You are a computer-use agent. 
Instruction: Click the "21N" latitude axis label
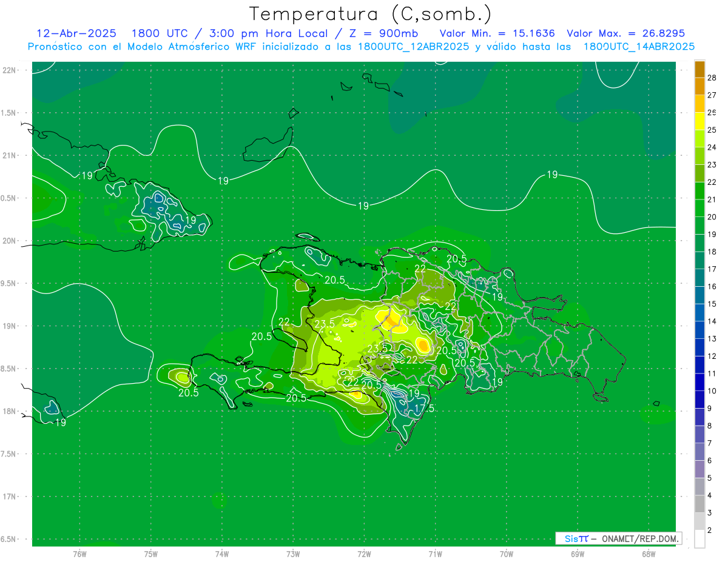[x=8, y=155]
